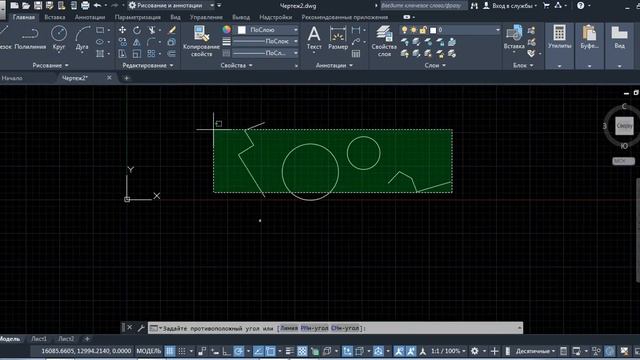Toggle snap mode in status bar

point(182,351)
